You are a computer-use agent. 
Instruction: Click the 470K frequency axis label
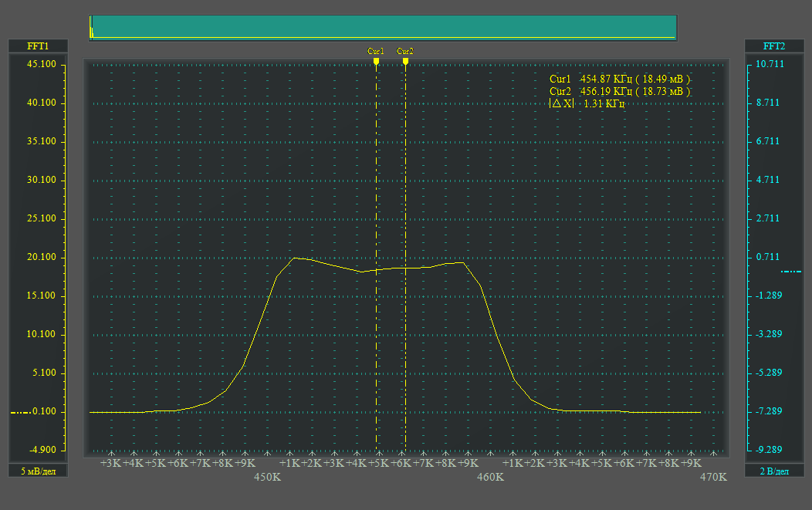(x=714, y=477)
